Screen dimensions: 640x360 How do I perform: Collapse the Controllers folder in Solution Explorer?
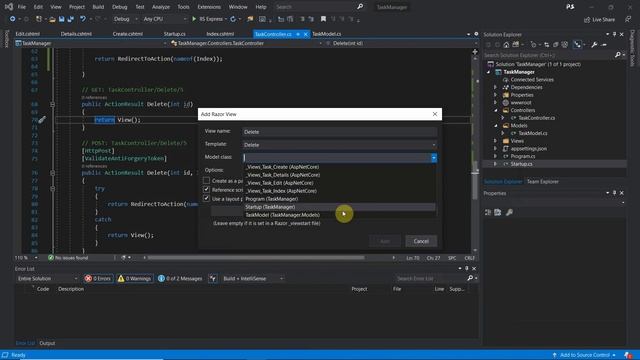pos(495,110)
